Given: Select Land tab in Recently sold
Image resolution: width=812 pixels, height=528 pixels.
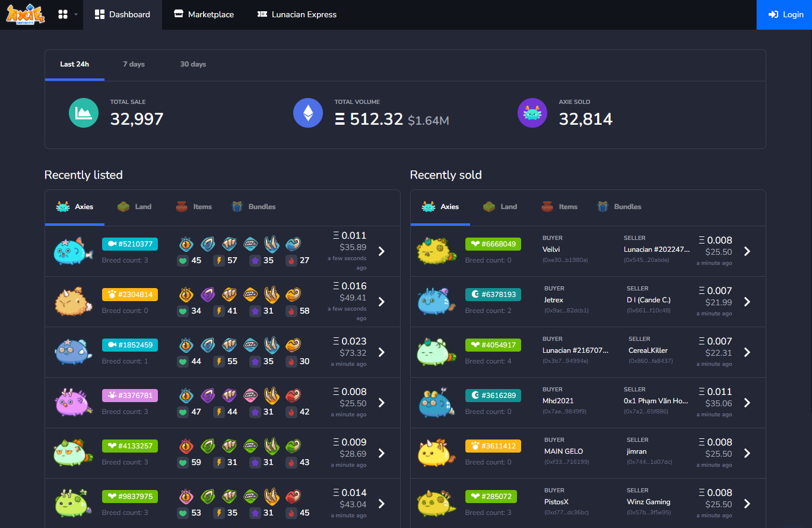Looking at the screenshot, I should click(x=500, y=207).
